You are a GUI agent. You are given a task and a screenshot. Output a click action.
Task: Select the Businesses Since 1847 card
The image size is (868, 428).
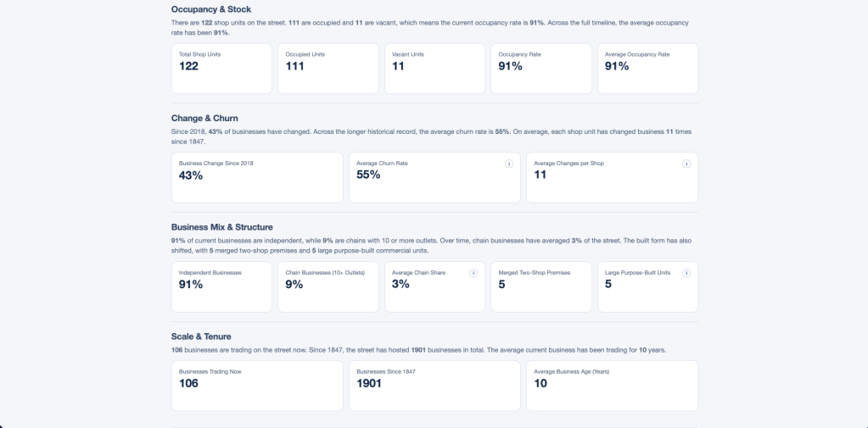click(434, 386)
